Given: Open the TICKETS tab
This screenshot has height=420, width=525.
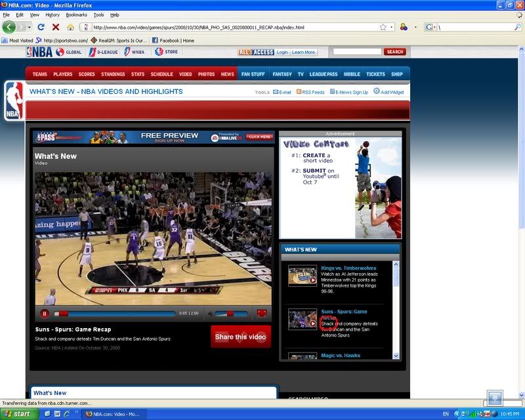Looking at the screenshot, I should tap(375, 74).
